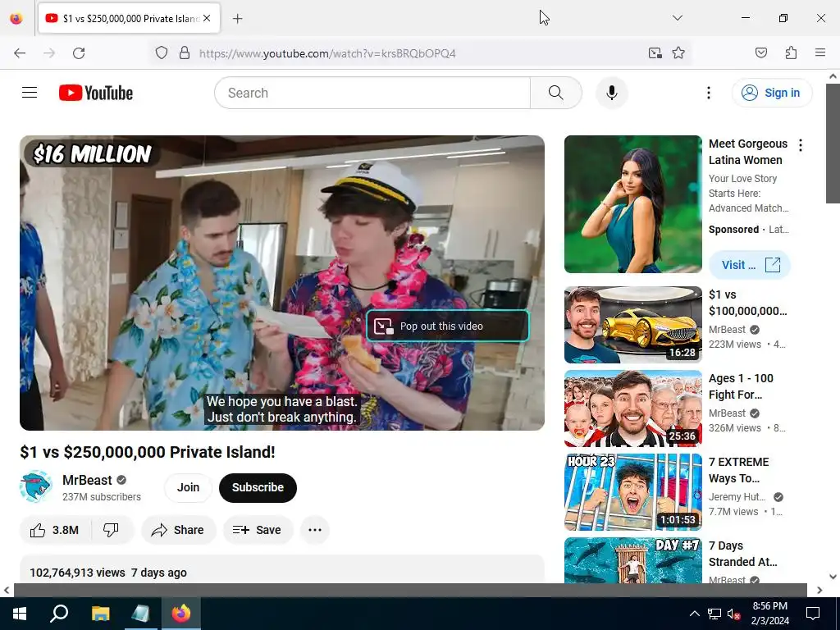Open the tracking protection shield icon
Viewport: 840px width, 630px height.
coord(162,53)
